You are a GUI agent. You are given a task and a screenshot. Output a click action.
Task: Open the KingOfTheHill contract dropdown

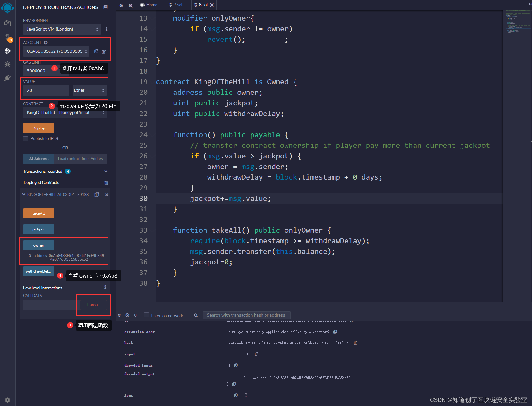pos(65,113)
